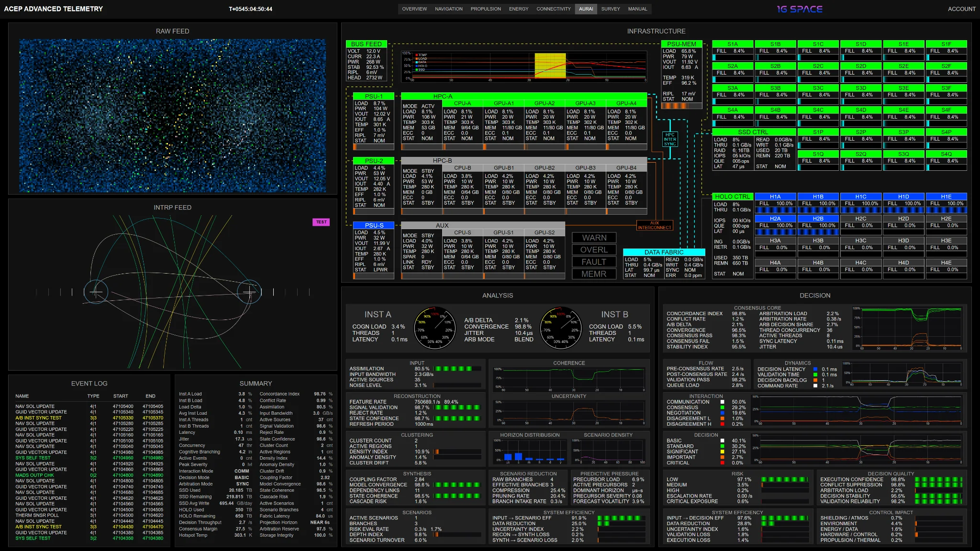
Task: Click the 'HOLO CTRL' header
Action: click(x=733, y=197)
